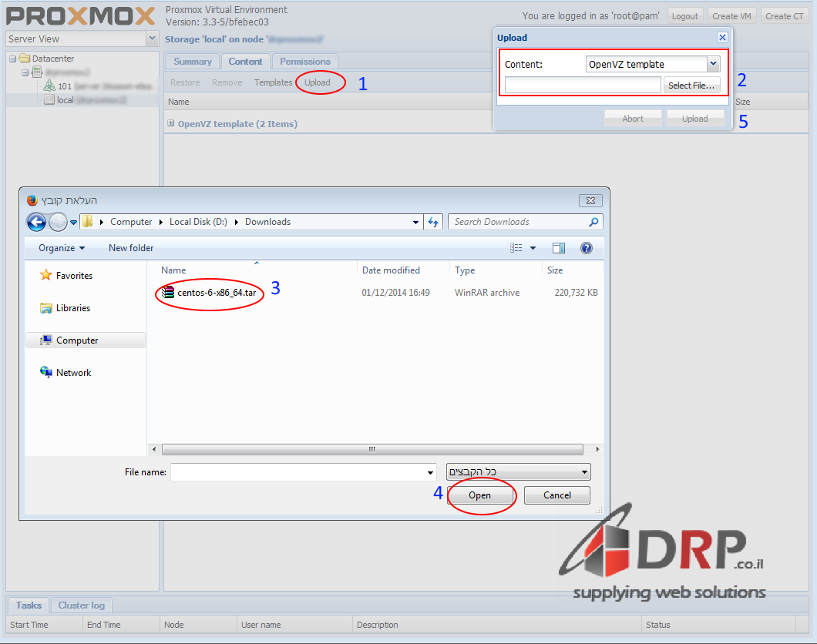Toggle the preview pane icon
Image resolution: width=817 pixels, height=644 pixels.
tap(559, 248)
